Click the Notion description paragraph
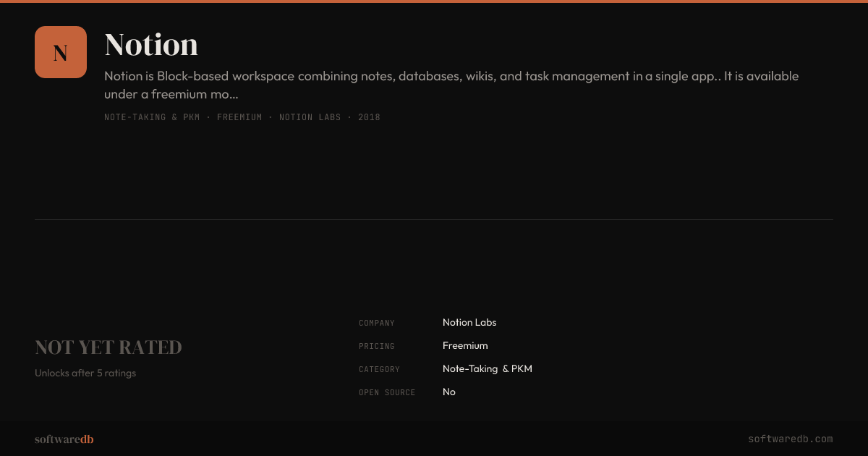This screenshot has height=456, width=868. pos(451,85)
